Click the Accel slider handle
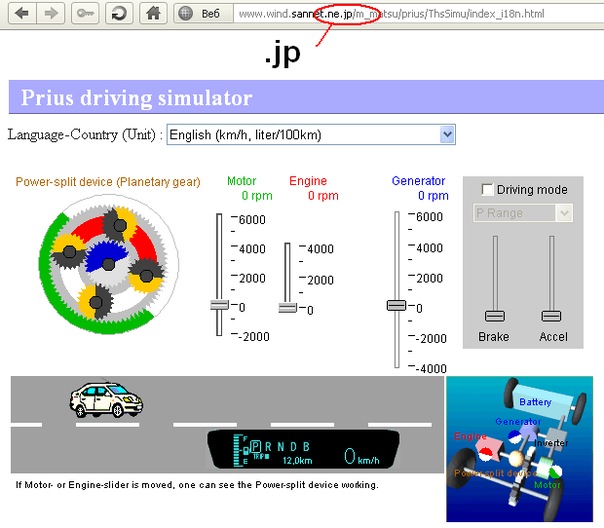604x528 pixels. 551,316
